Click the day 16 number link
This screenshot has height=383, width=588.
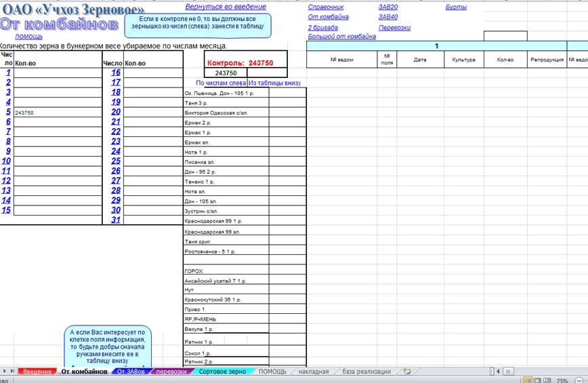(x=116, y=73)
